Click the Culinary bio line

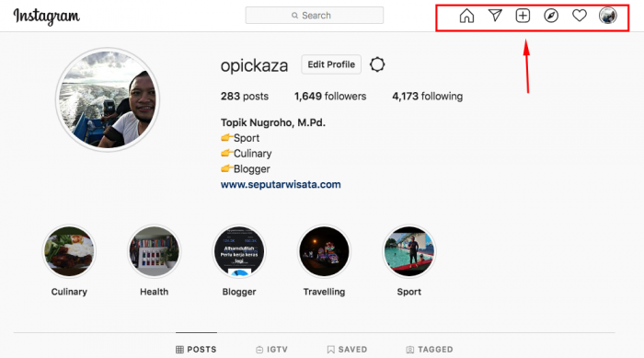[x=246, y=154]
